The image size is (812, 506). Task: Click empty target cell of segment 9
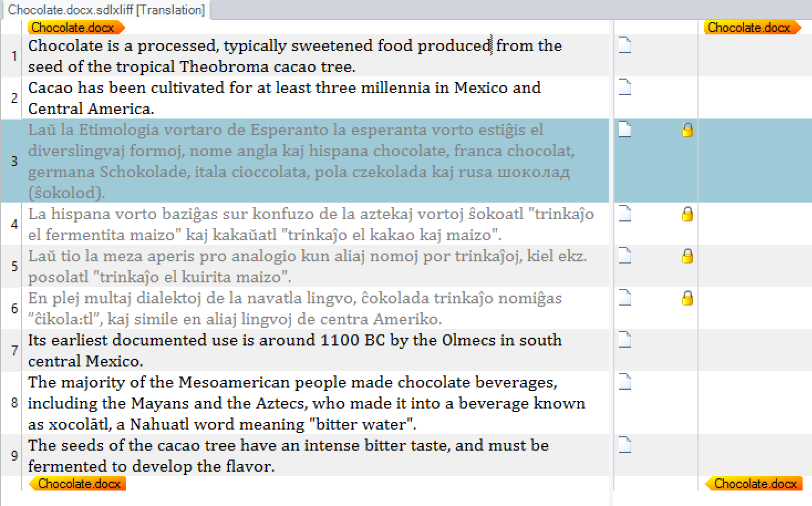[x=754, y=456]
